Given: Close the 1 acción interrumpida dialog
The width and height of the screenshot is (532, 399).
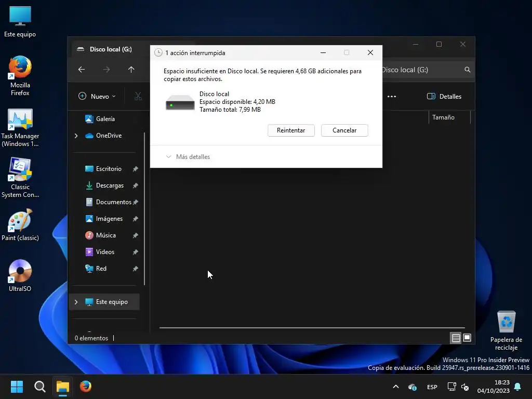Looking at the screenshot, I should pyautogui.click(x=370, y=52).
